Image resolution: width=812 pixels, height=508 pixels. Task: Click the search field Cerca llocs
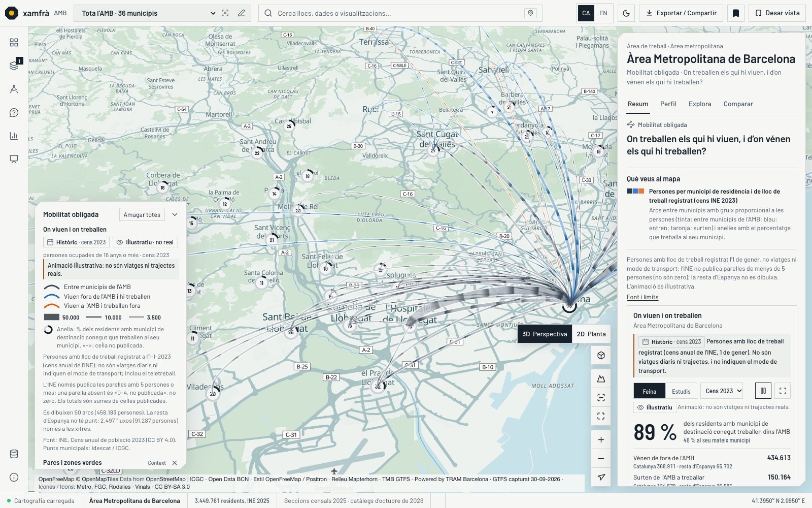[400, 13]
